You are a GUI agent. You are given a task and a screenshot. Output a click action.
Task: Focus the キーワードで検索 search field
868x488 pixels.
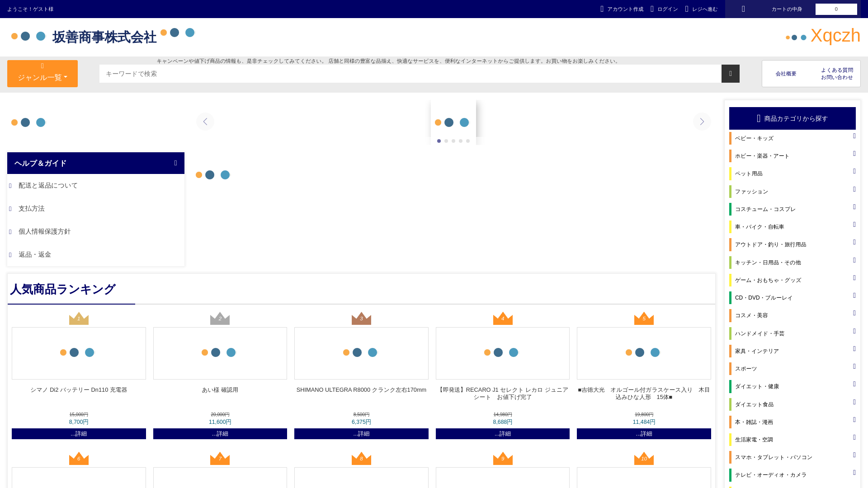coord(410,74)
